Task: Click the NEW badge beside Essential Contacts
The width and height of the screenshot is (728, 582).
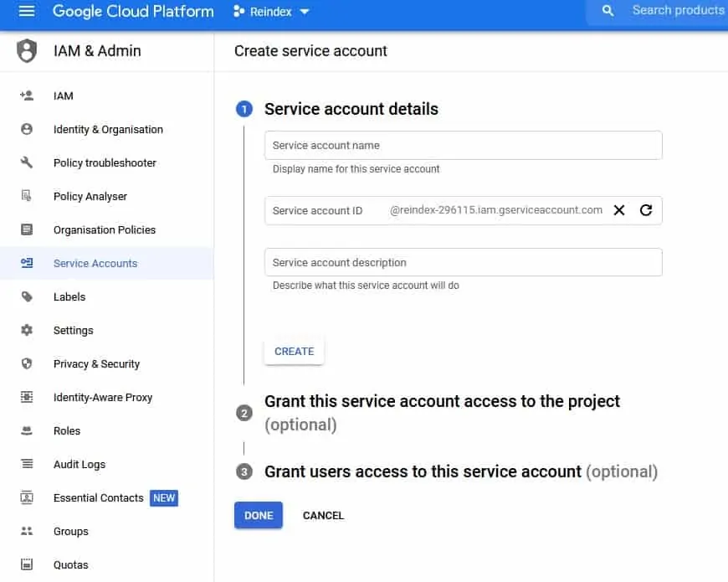Action: pyautogui.click(x=164, y=498)
